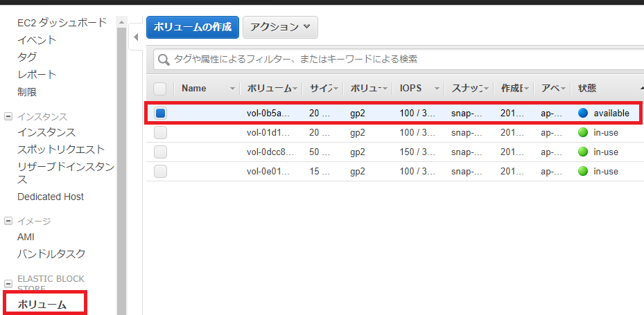Select ボリューム in the sidebar
Image resolution: width=644 pixels, height=315 pixels.
coord(42,305)
